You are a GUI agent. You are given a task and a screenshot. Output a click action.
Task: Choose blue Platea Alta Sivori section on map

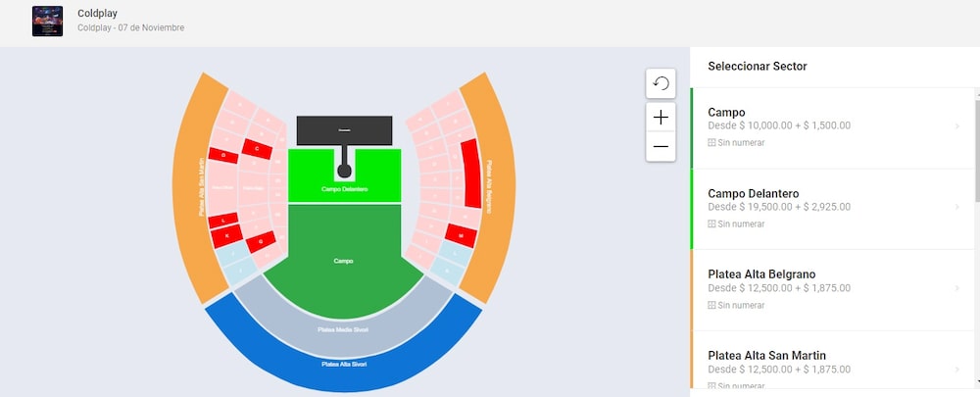(x=343, y=366)
